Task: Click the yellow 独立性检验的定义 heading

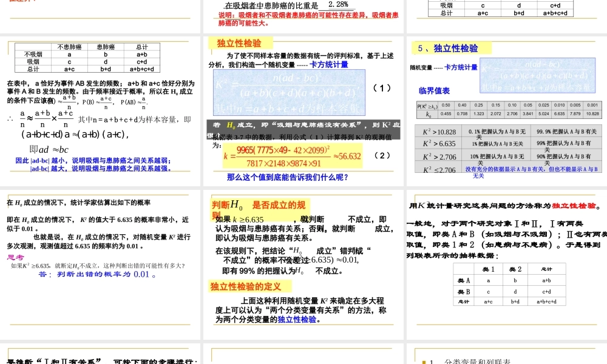Action: click(x=245, y=286)
